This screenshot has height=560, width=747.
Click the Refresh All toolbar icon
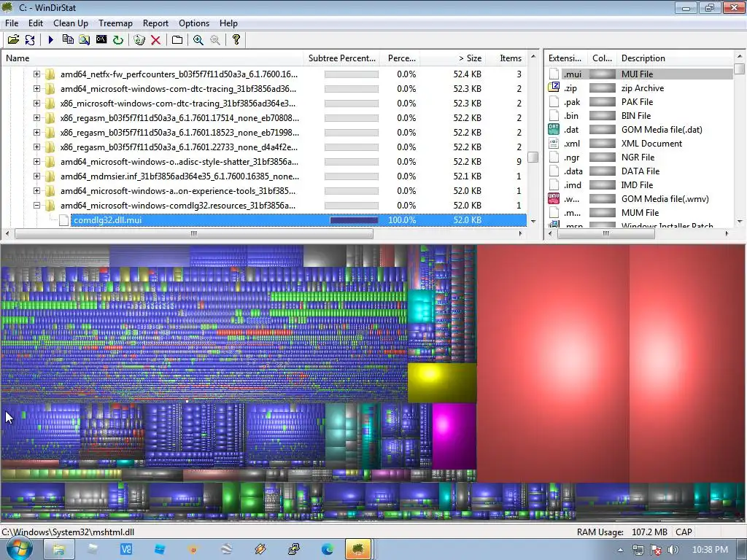[29, 39]
